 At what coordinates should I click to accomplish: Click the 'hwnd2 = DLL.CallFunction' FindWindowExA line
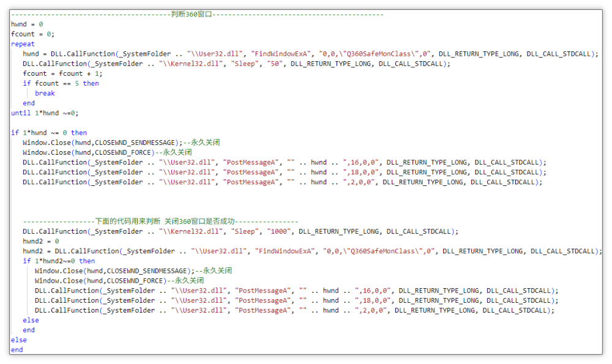(312, 251)
